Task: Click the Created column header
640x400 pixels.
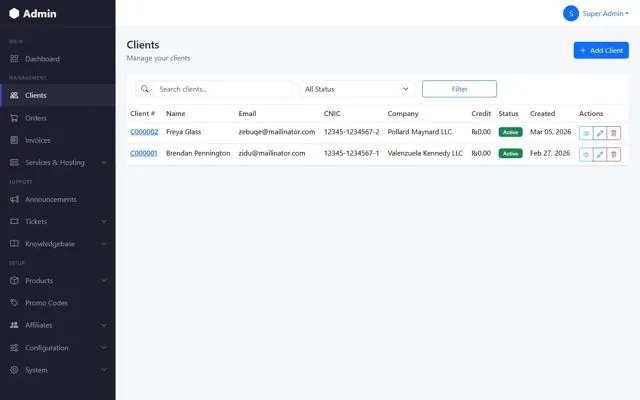Action: click(542, 113)
